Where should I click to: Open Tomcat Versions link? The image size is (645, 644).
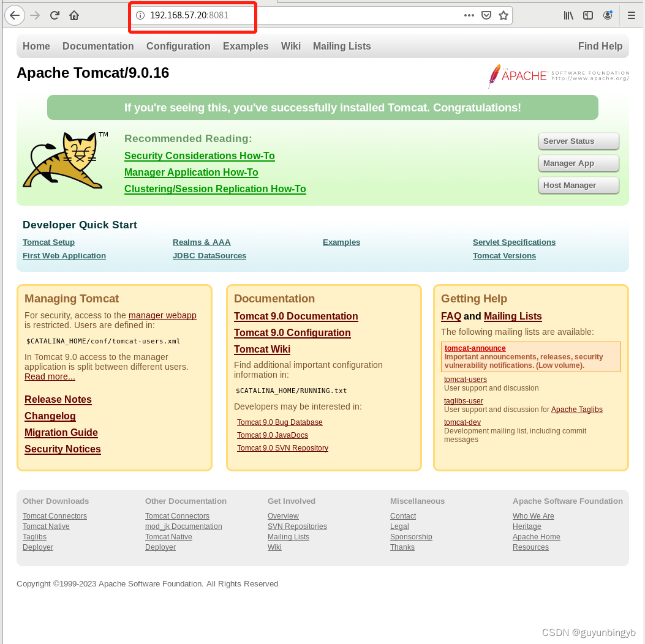click(504, 256)
